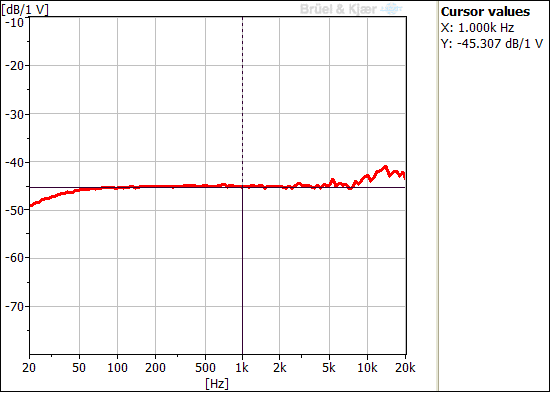This screenshot has width=551, height=394.
Task: Click the 20k frequency axis label
Action: [405, 368]
